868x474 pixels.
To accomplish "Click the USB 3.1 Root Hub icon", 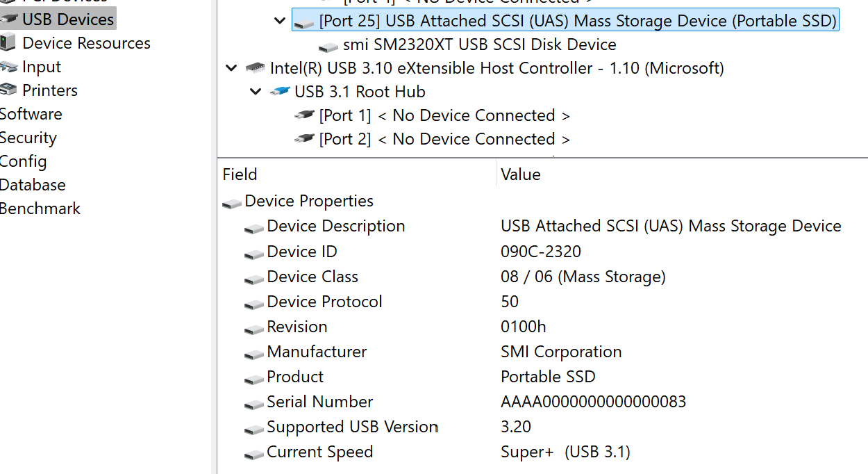I will pyautogui.click(x=279, y=92).
